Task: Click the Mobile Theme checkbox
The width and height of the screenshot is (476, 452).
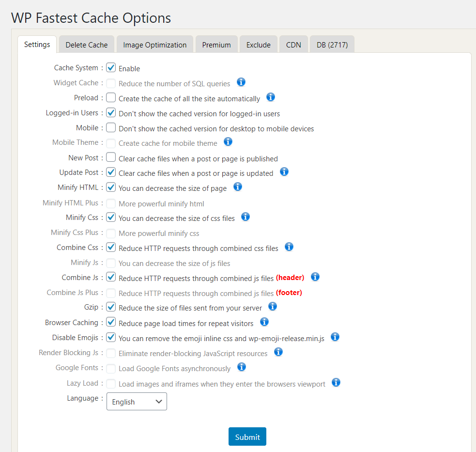Action: (x=111, y=143)
